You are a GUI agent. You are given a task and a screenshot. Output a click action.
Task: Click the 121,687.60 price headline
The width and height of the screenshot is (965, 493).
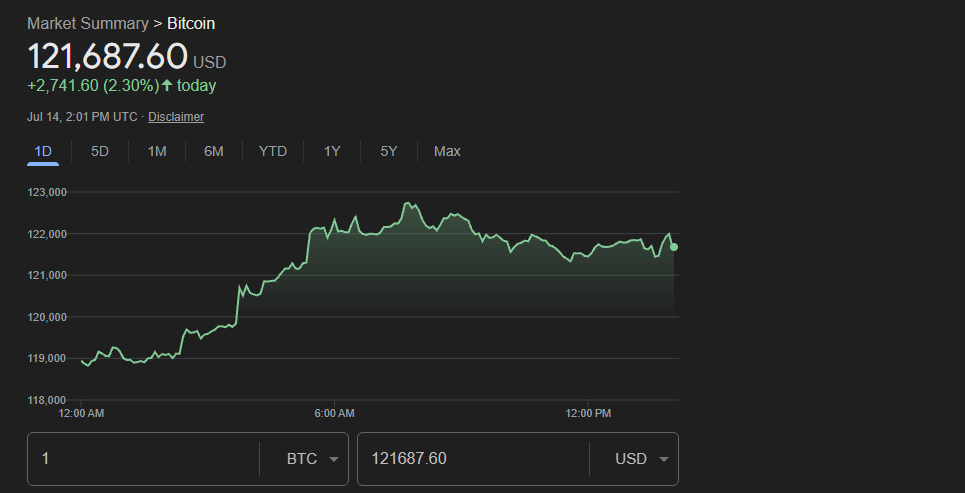click(108, 57)
